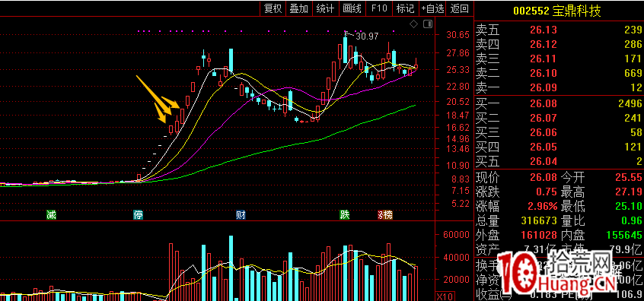Select the 卖四 price 26.12 row
This screenshot has height=301, width=644.
(559, 44)
